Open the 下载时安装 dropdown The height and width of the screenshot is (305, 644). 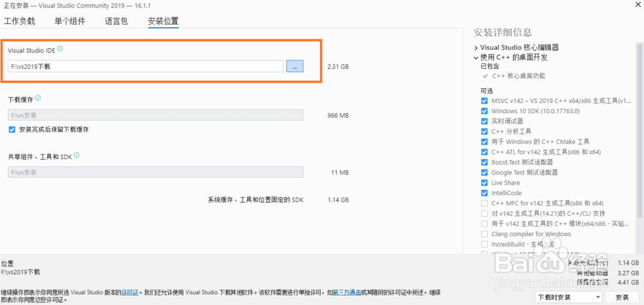569,297
